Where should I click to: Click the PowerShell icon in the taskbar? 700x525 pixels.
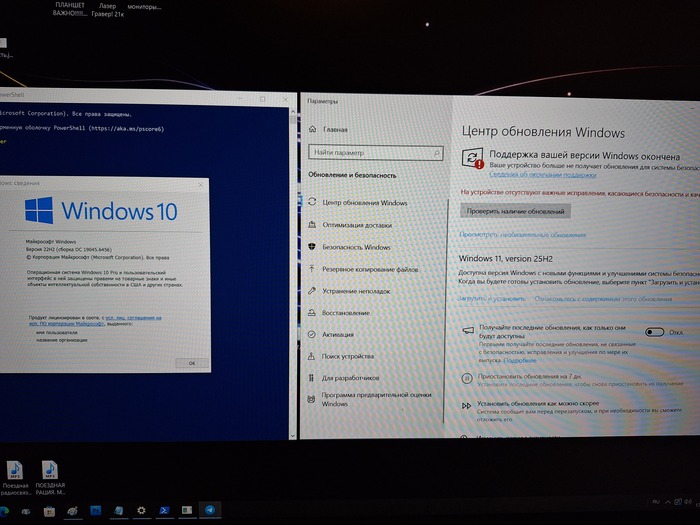coord(164,510)
